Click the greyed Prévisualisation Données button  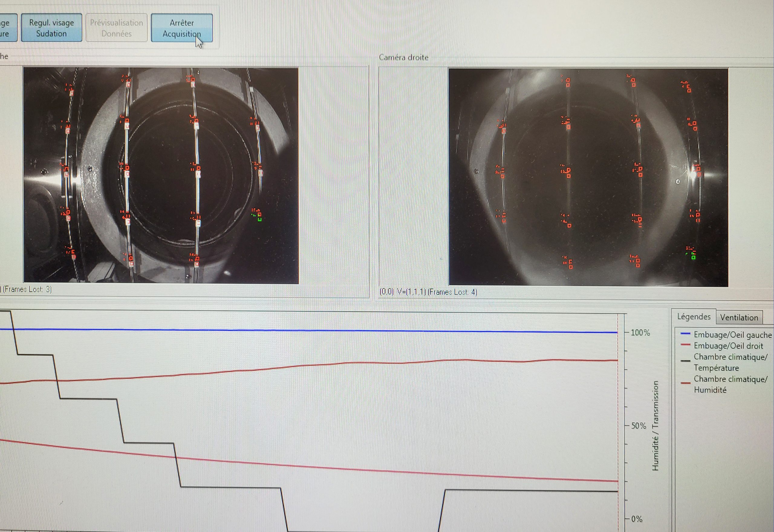116,28
